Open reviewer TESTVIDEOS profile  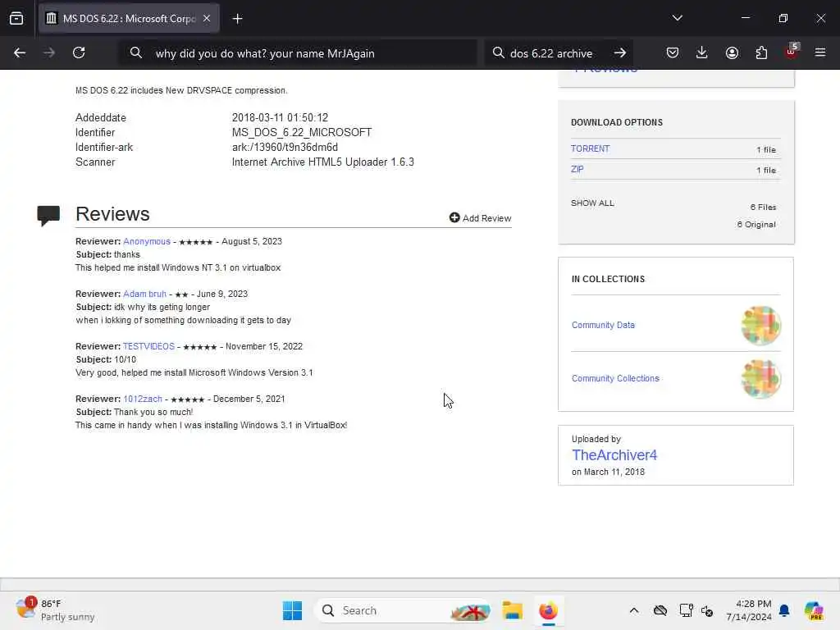click(x=149, y=347)
